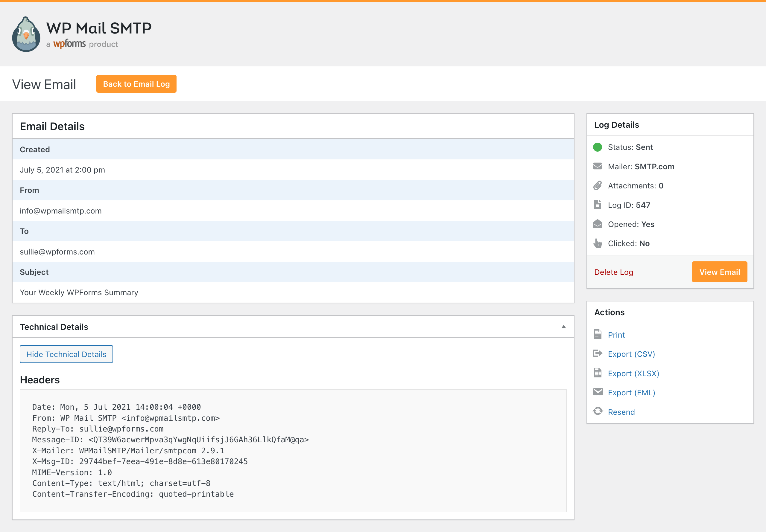This screenshot has height=532, width=766.
Task: Click the Attachments paperclip icon
Action: (597, 186)
